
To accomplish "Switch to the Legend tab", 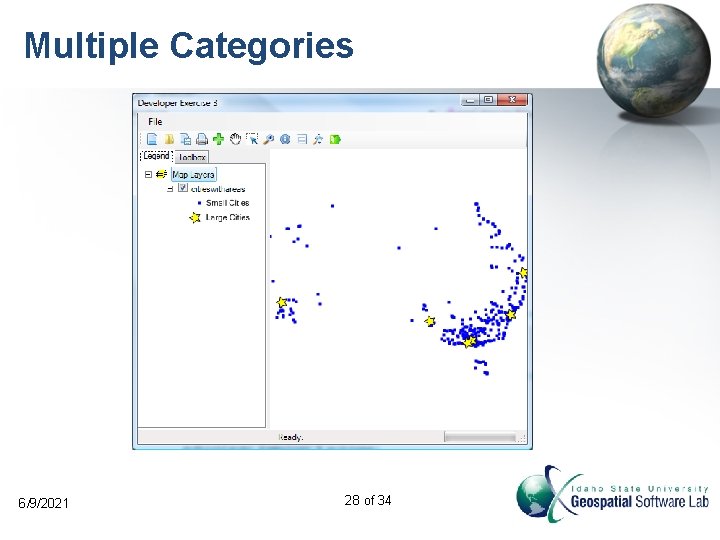I will pyautogui.click(x=156, y=156).
